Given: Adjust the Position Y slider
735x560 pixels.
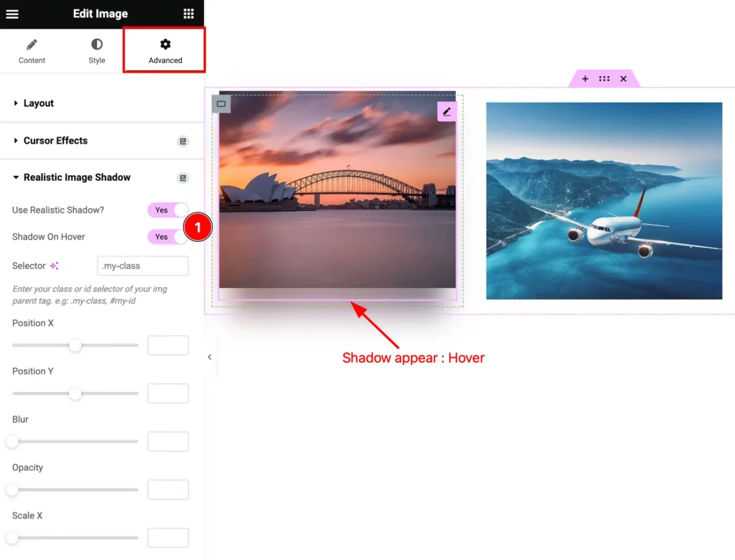Looking at the screenshot, I should click(x=75, y=393).
